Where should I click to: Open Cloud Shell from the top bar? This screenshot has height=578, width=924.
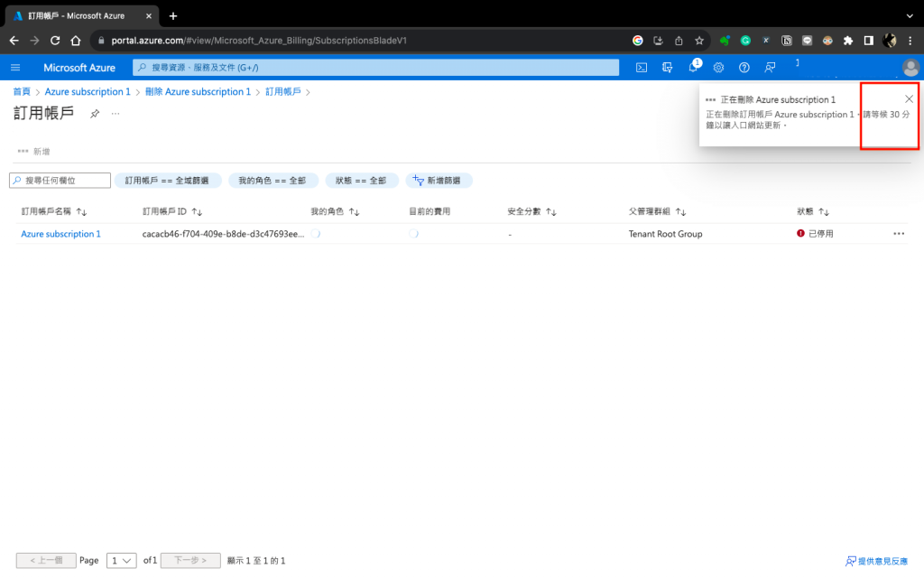[642, 67]
